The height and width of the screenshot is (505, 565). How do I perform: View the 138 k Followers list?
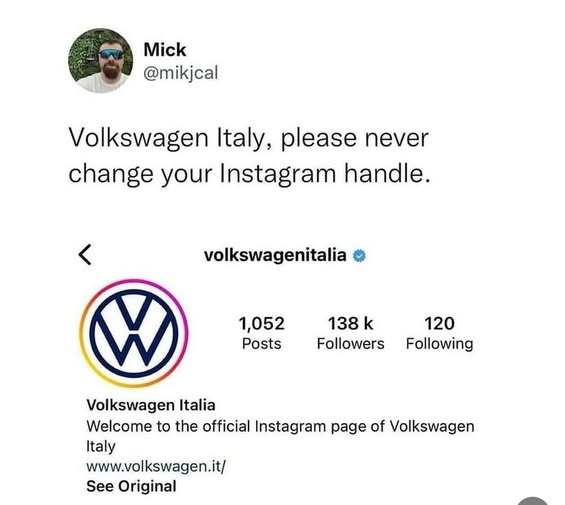(x=351, y=333)
